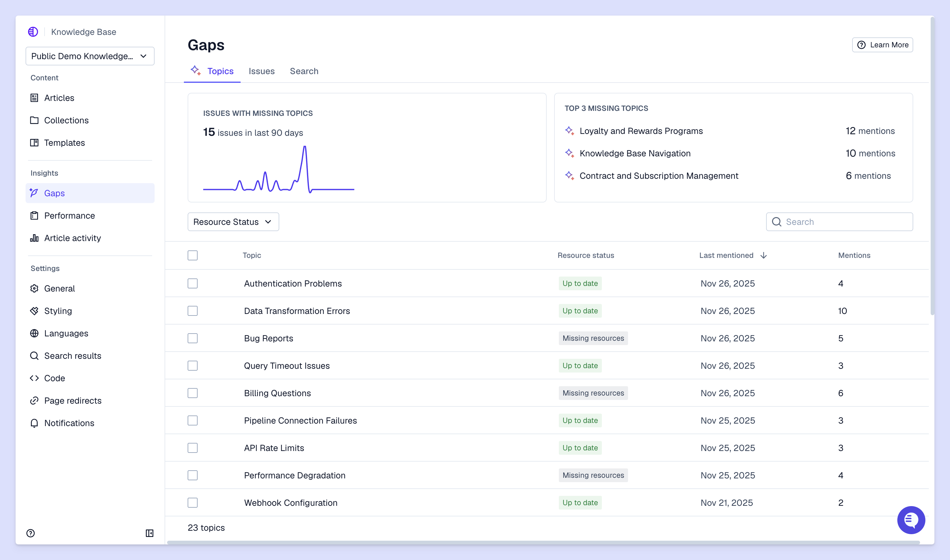Open Performance insights from sidebar

click(70, 216)
